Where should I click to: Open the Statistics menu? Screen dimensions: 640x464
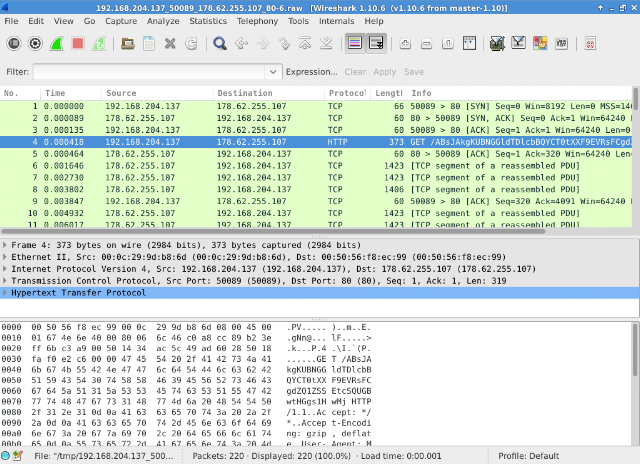[x=208, y=21]
